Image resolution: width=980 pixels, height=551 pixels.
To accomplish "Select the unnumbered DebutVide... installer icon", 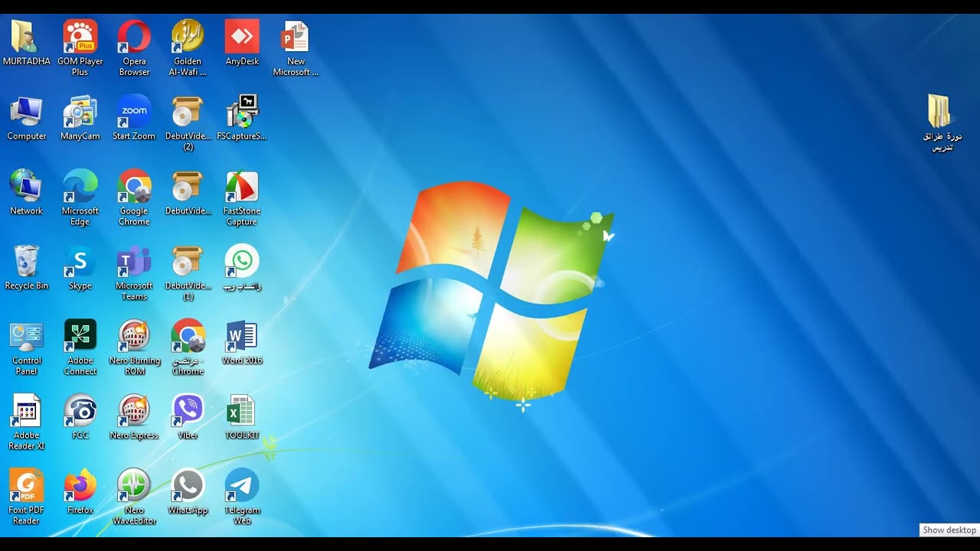I will 188,187.
